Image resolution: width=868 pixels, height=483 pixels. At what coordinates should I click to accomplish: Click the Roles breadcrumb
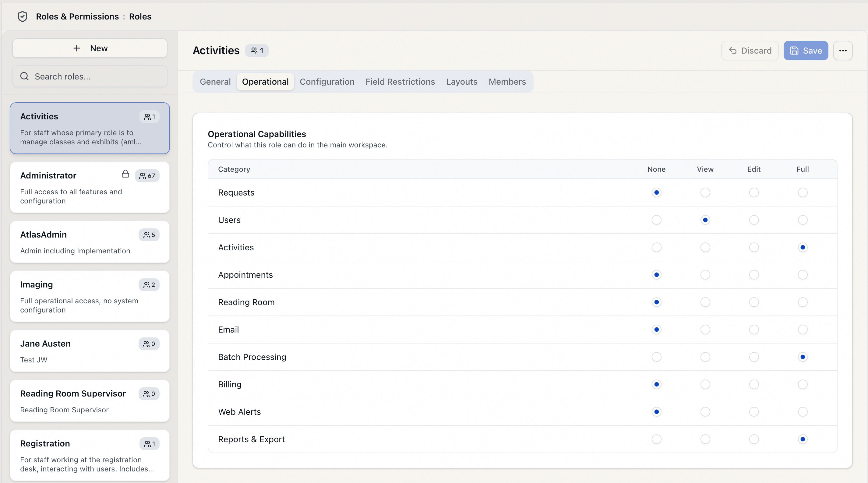pos(140,16)
